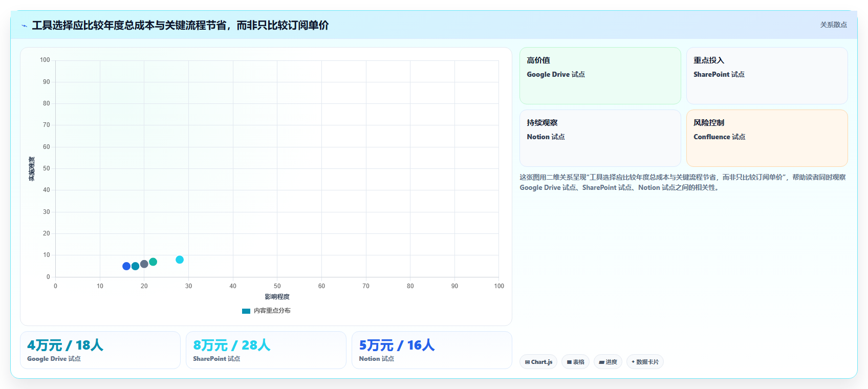Click the 数据卡片 tag chip
The width and height of the screenshot is (868, 389).
pyautogui.click(x=645, y=362)
